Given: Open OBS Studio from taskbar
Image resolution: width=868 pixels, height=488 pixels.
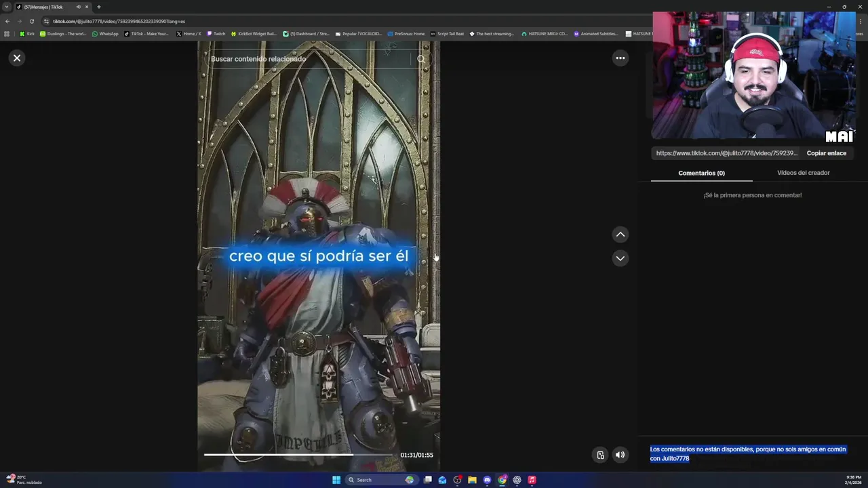Looking at the screenshot, I should coord(458,480).
